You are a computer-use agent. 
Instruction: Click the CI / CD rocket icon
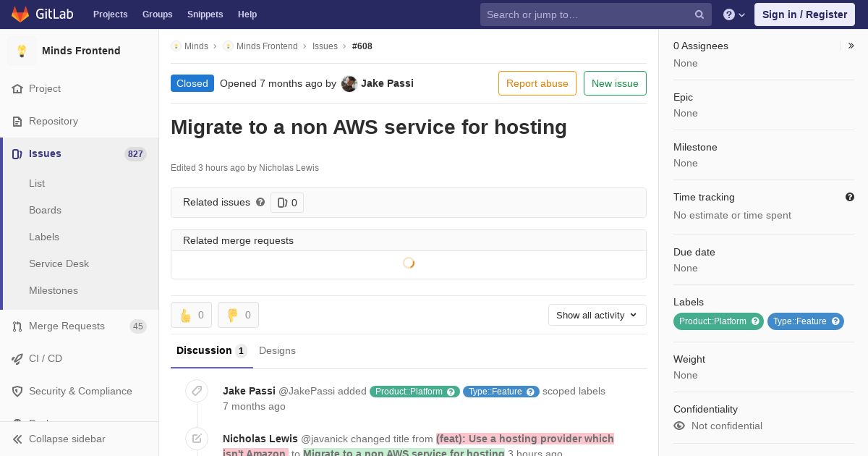17,358
